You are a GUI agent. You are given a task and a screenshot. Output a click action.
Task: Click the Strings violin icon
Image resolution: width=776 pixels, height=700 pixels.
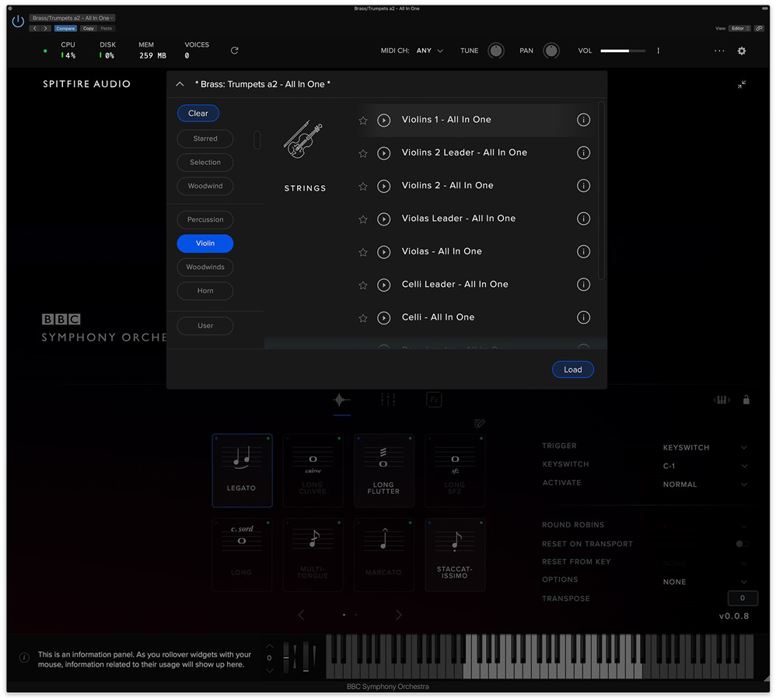pyautogui.click(x=304, y=140)
